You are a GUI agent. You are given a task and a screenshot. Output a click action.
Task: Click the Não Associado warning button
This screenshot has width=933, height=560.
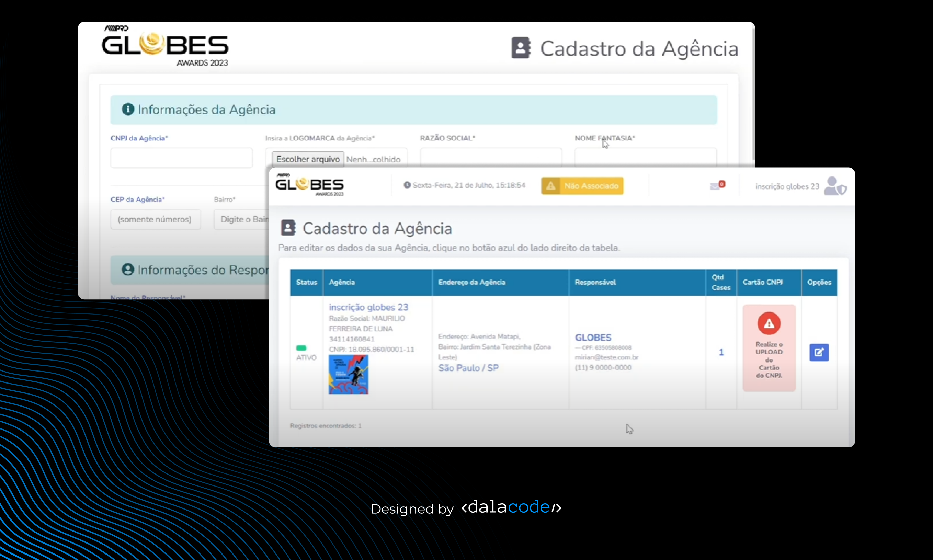click(582, 186)
